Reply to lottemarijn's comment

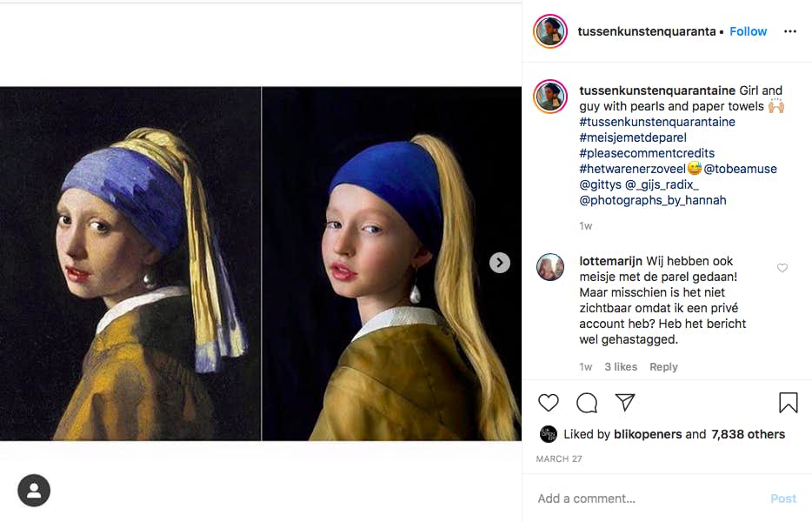point(663,367)
